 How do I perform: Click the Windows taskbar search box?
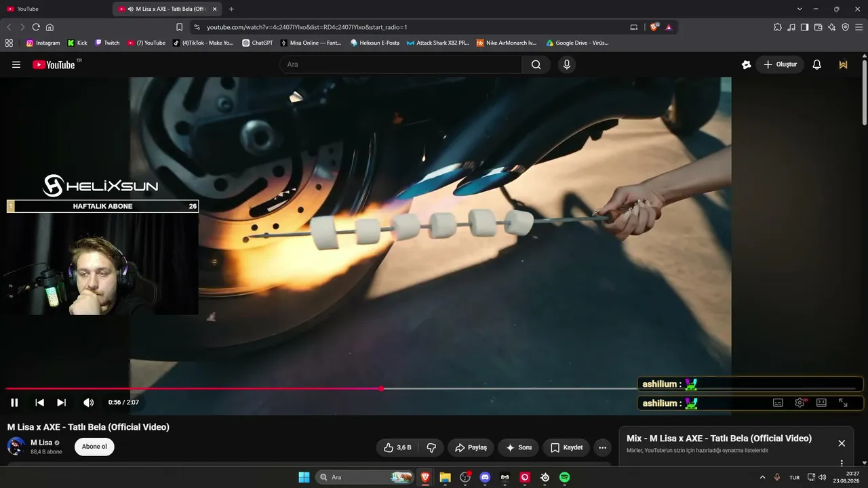click(366, 477)
